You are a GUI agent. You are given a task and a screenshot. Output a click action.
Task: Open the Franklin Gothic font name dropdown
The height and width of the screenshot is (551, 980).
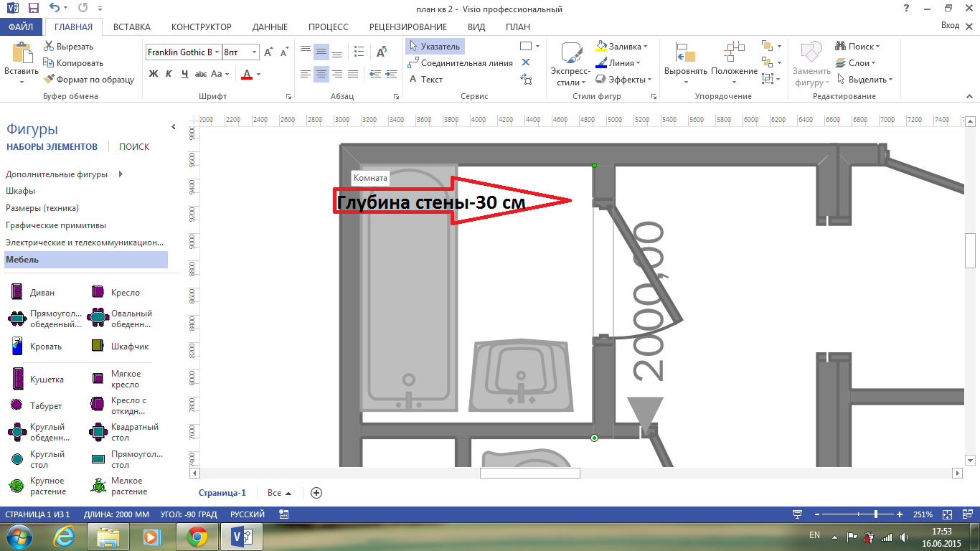217,52
